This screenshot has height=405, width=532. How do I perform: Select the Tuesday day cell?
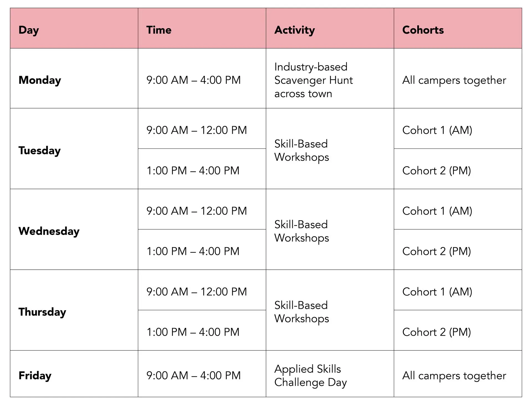click(x=39, y=150)
